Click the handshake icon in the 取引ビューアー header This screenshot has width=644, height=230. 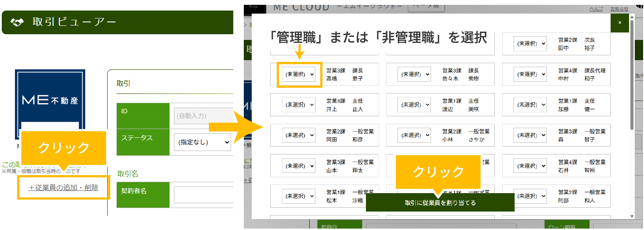(x=17, y=22)
